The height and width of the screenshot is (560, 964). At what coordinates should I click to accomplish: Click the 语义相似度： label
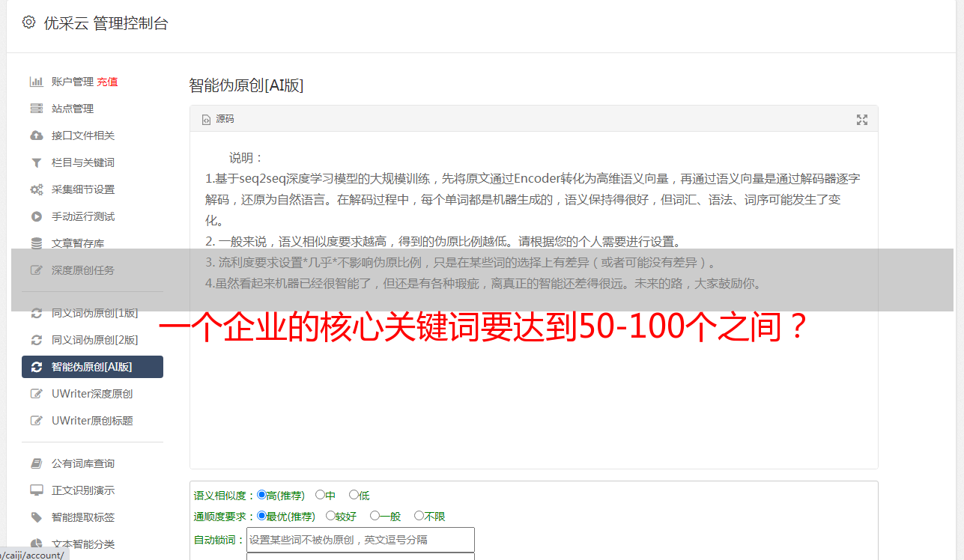[225, 496]
